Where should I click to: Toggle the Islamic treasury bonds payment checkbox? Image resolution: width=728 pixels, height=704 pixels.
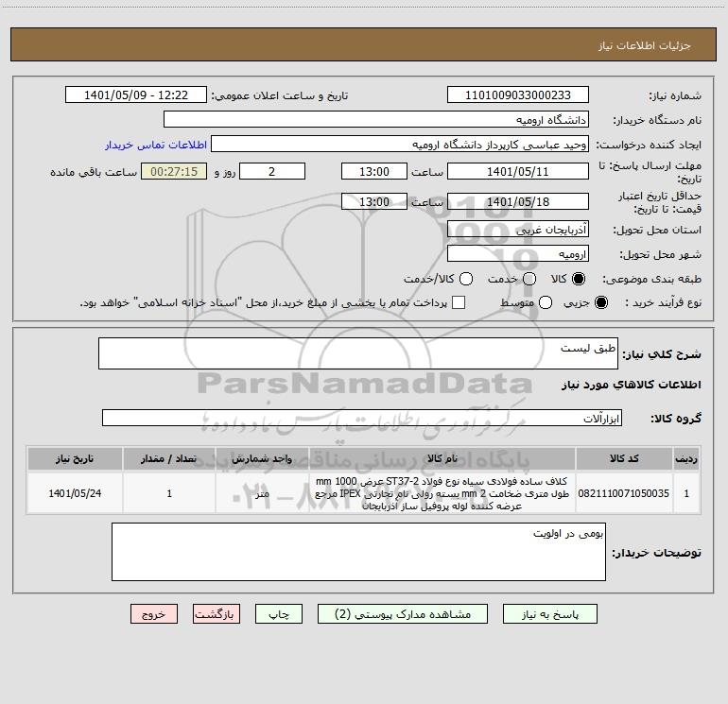click(x=459, y=302)
